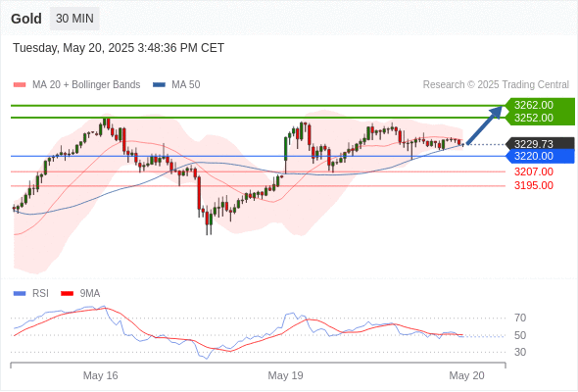Click the Tuesday, May 20, 2025 timestamp text
Image resolution: width=578 pixels, height=392 pixels.
click(119, 48)
